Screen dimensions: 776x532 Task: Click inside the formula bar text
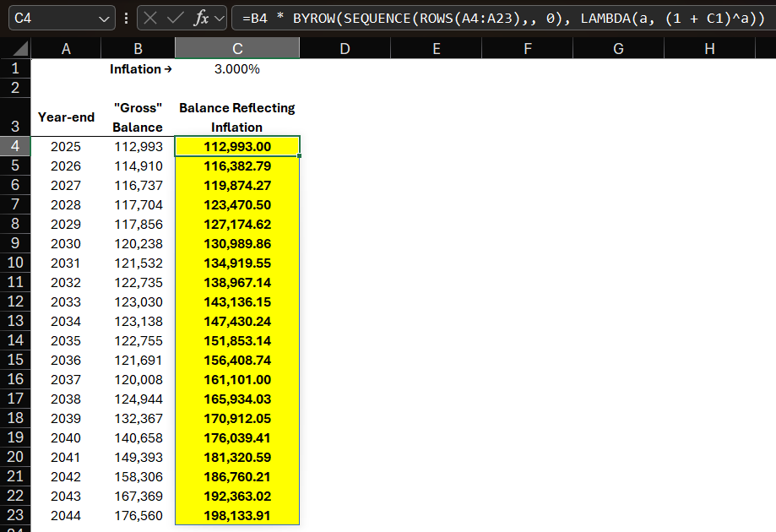pyautogui.click(x=503, y=19)
